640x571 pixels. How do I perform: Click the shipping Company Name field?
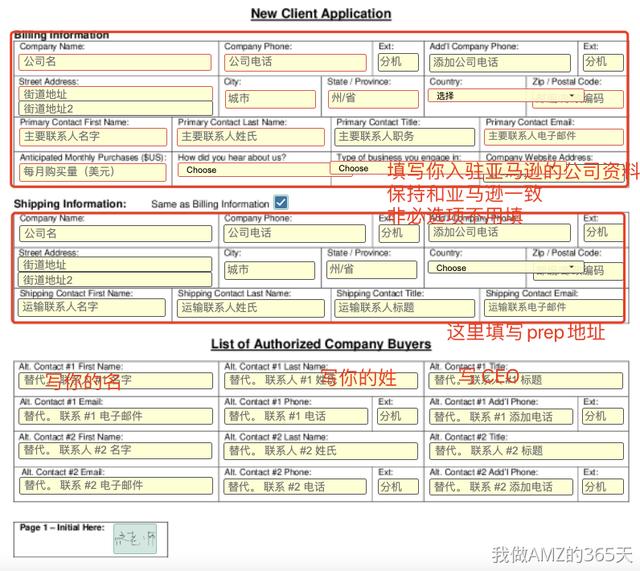click(116, 233)
